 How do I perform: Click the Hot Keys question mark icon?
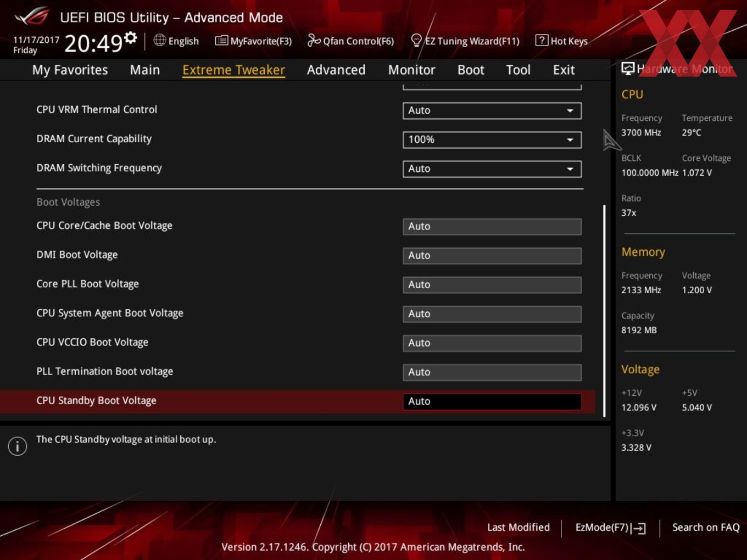tap(542, 40)
